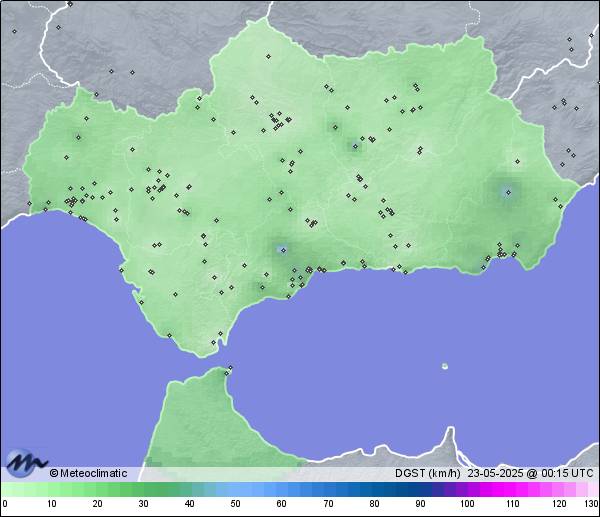Click the scale value 60
Image resolution: width=600 pixels, height=517 pixels.
(x=281, y=504)
